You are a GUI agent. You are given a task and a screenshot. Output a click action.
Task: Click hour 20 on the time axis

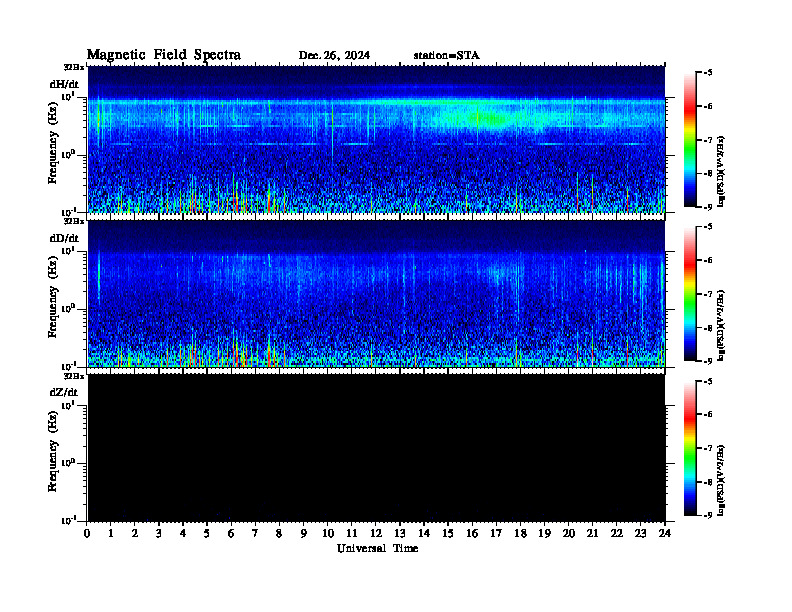tap(569, 534)
